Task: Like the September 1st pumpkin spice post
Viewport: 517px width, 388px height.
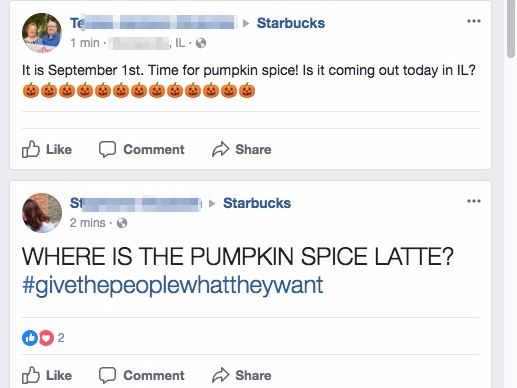Action: tap(47, 149)
